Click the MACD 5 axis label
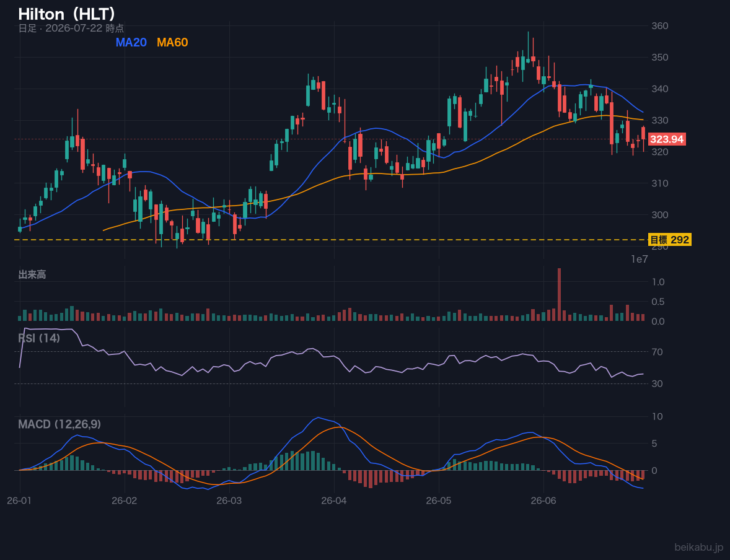The width and height of the screenshot is (730, 560). point(654,444)
